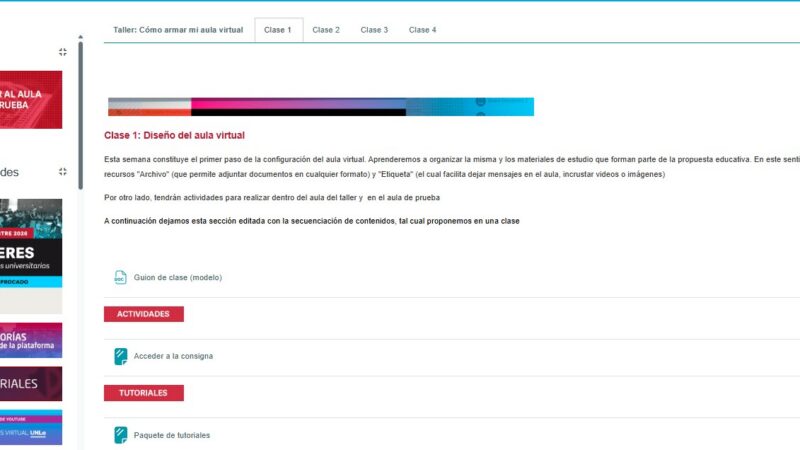Click the dark Tutoriales banner in sidebar
The width and height of the screenshot is (800, 450).
click(x=30, y=384)
